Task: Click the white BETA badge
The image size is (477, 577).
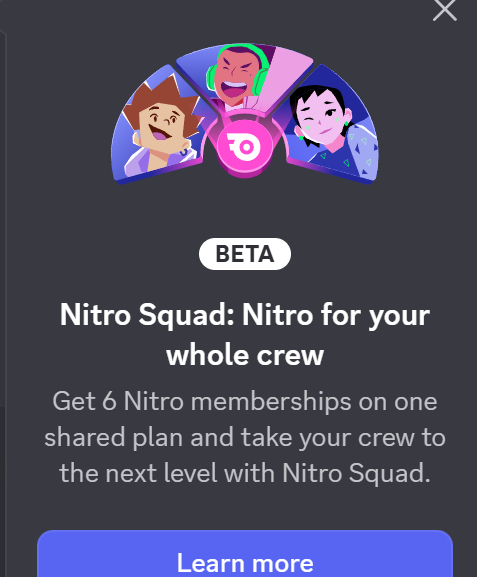Action: tap(245, 254)
